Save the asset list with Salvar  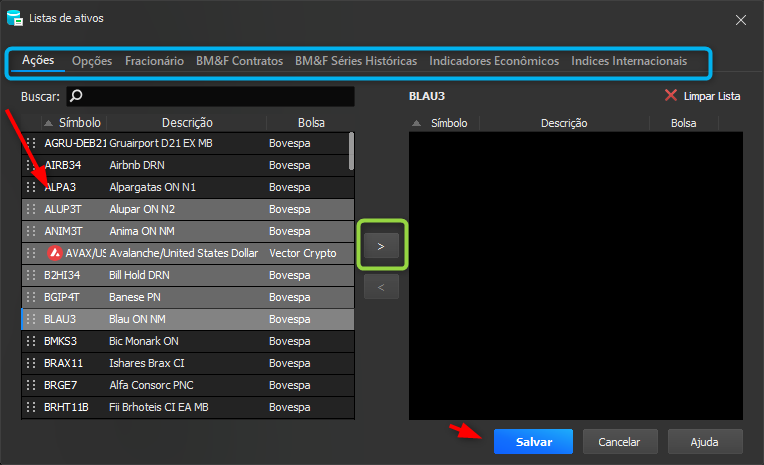click(x=534, y=442)
